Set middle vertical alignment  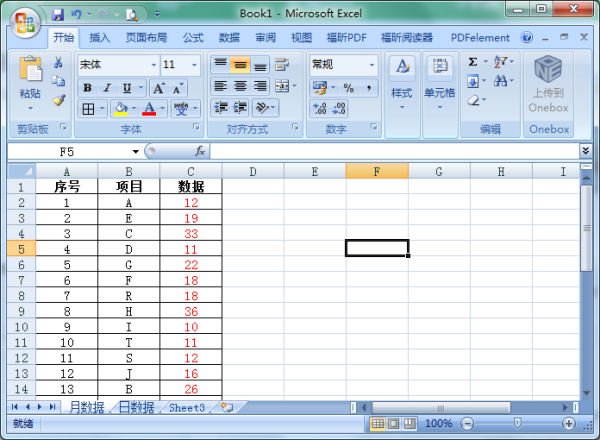pyautogui.click(x=240, y=64)
